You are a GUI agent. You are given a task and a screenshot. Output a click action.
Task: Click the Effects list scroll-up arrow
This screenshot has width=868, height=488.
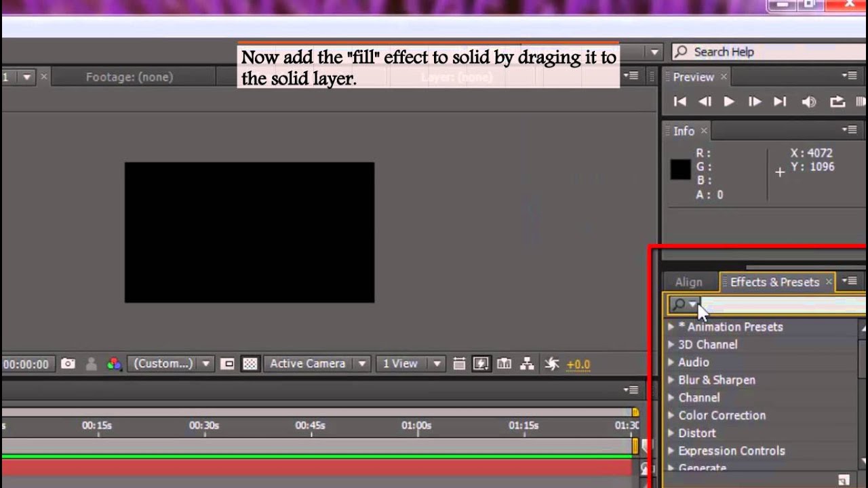coord(862,328)
